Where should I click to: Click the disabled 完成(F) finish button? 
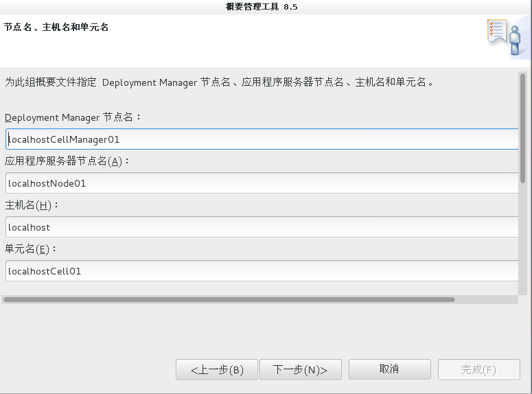click(x=478, y=369)
